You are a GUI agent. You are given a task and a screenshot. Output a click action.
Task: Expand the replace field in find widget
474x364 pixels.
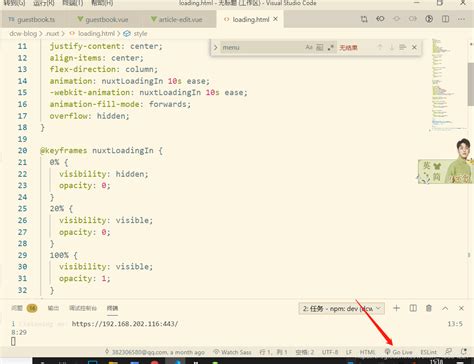(216, 47)
